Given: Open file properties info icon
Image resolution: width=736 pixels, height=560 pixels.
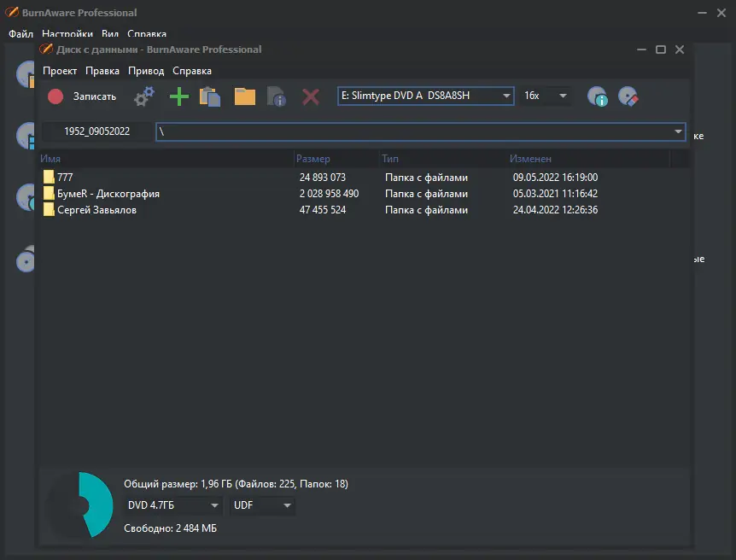Looking at the screenshot, I should click(277, 96).
